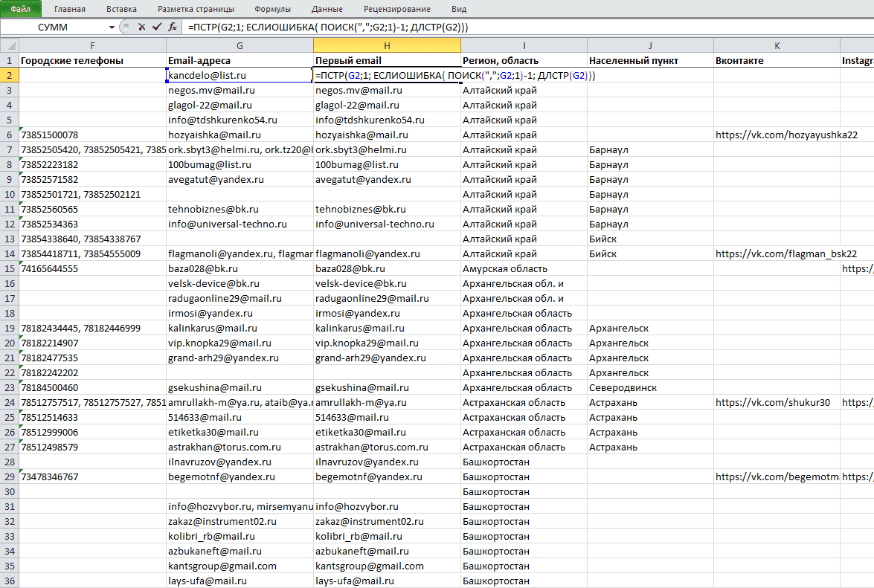This screenshot has height=588, width=874.
Task: Select row 2 header
Action: coord(10,75)
